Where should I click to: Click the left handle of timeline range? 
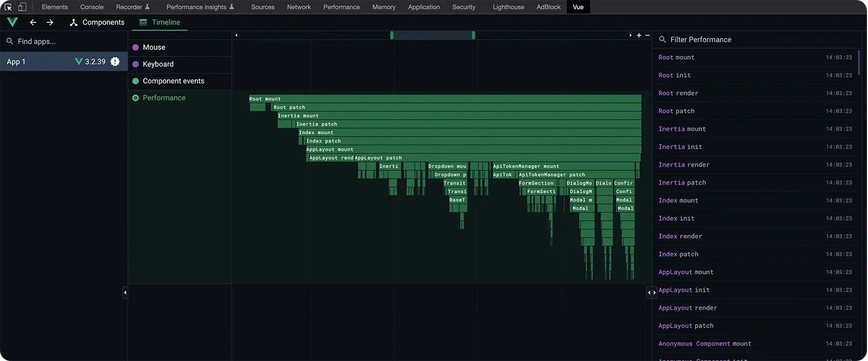[392, 35]
